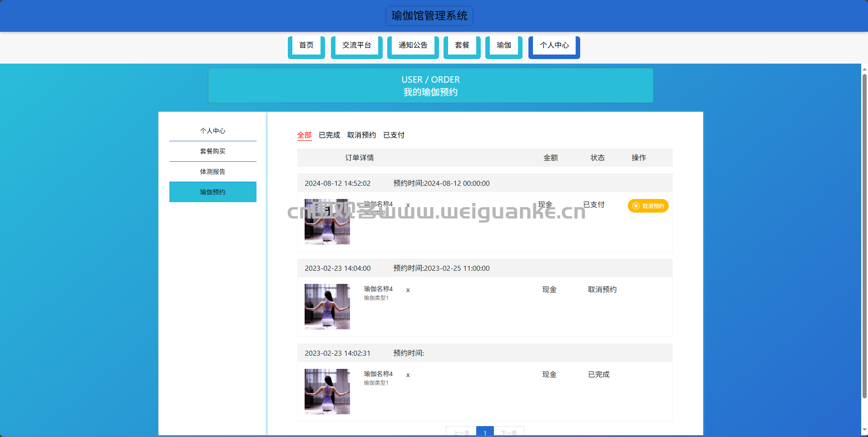The height and width of the screenshot is (437, 868).
Task: Click the orange 取消预约 button
Action: coord(648,206)
